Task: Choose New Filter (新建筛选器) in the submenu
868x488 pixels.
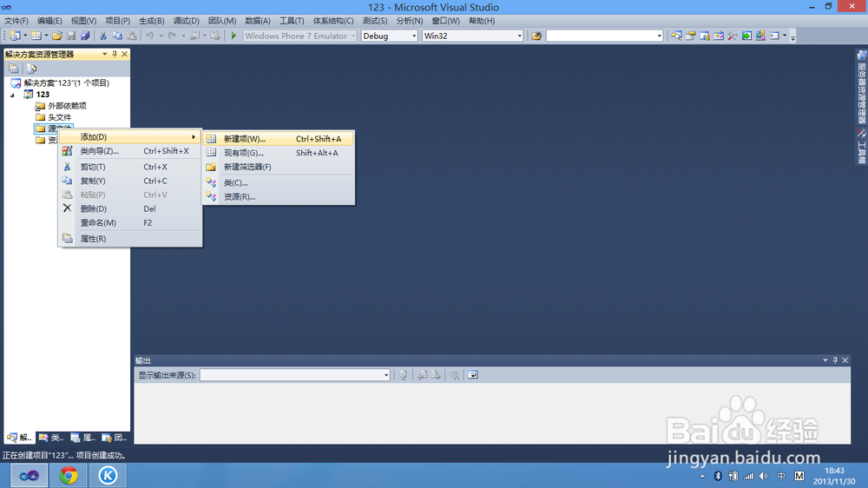Action: (279, 167)
